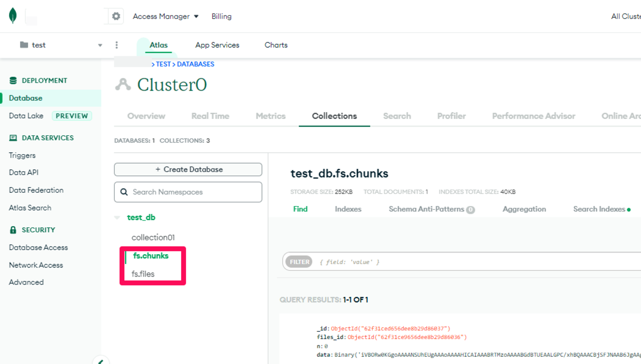Screen dimensions: 641x364
Task: Click the Create Database button
Action: coord(188,169)
